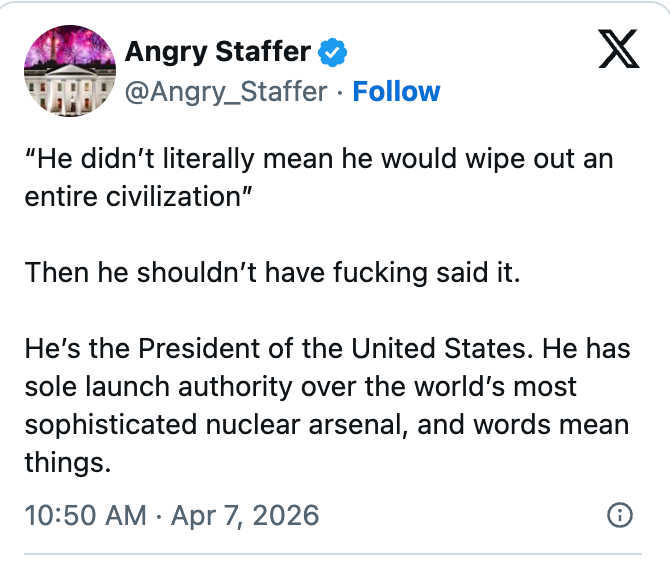
Task: Click the "Then he shouldn't have" sentence
Action: click(x=272, y=272)
